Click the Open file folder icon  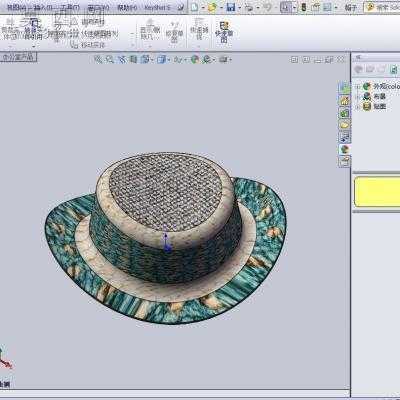(x=212, y=7)
